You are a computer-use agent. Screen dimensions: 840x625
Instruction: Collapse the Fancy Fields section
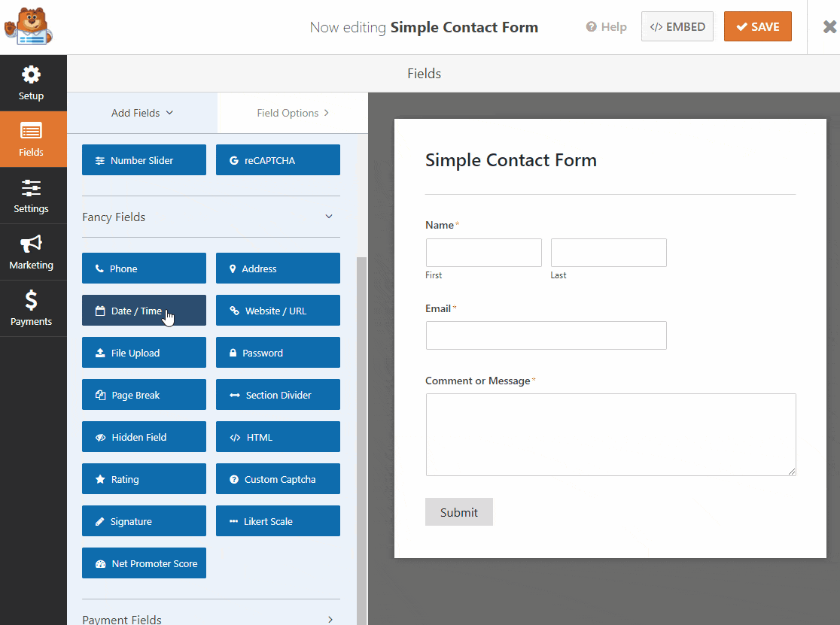tap(211, 217)
